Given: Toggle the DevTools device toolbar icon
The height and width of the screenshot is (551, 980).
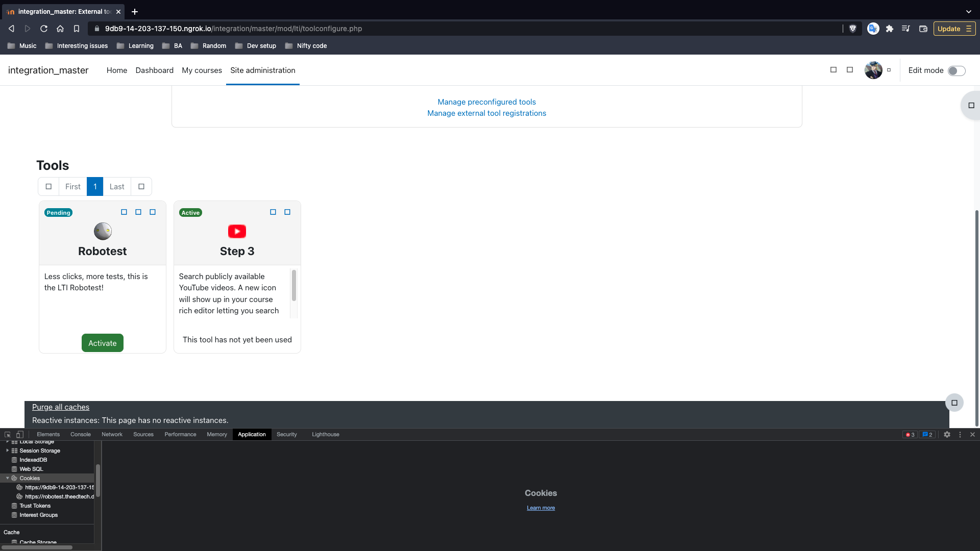Looking at the screenshot, I should pos(20,435).
